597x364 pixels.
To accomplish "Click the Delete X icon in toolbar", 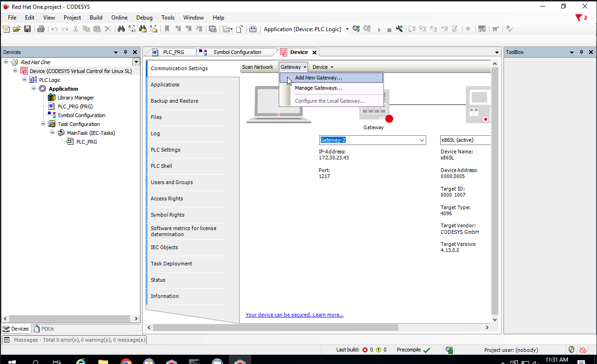I will click(108, 29).
